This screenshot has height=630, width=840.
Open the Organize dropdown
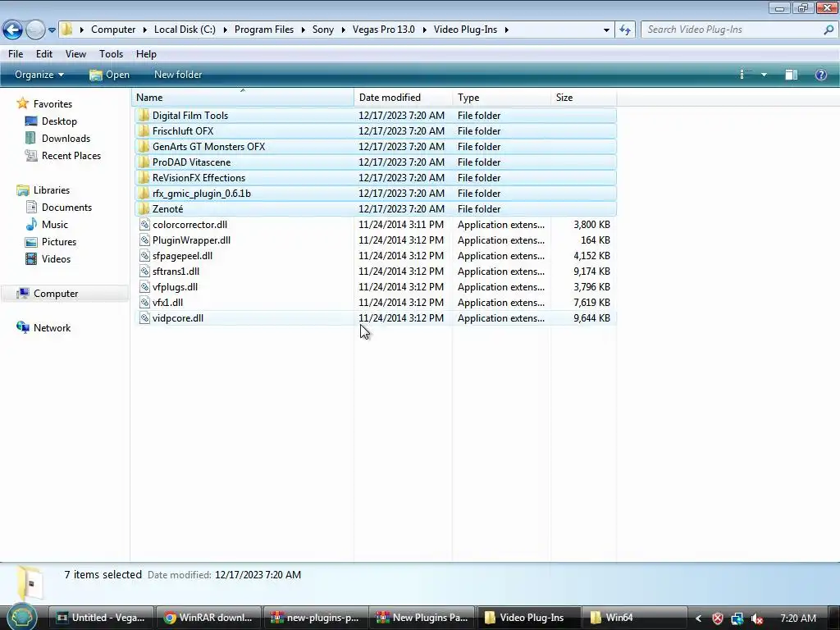(39, 75)
